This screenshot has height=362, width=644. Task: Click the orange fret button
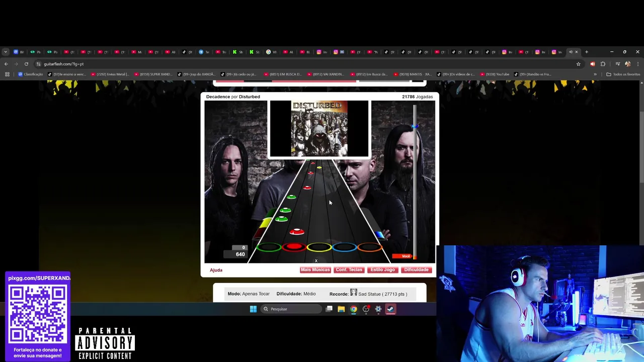coord(369,247)
